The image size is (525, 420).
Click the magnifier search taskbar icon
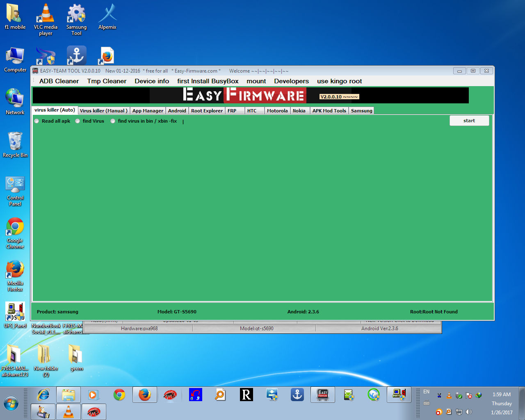point(221,395)
